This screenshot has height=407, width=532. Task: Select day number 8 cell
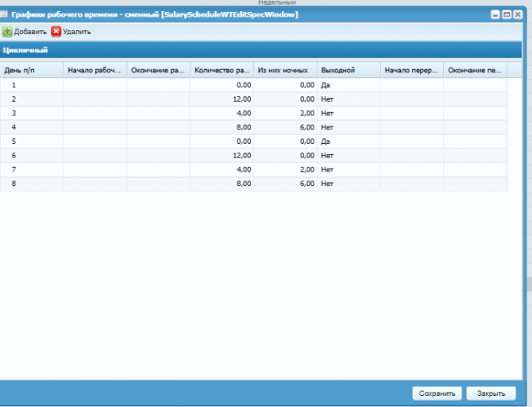click(x=32, y=184)
